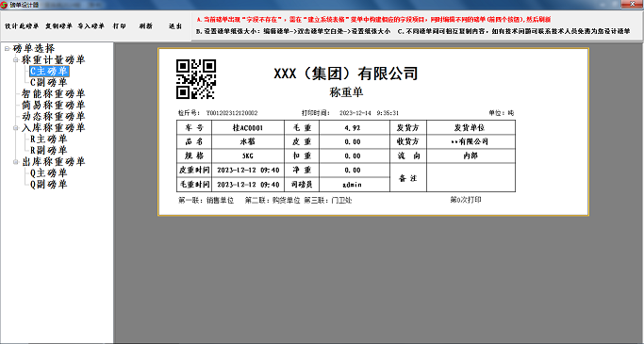The height and width of the screenshot is (344, 644).
Task: Collapse the 称重计量磅单 tree branch
Action: click(16, 60)
